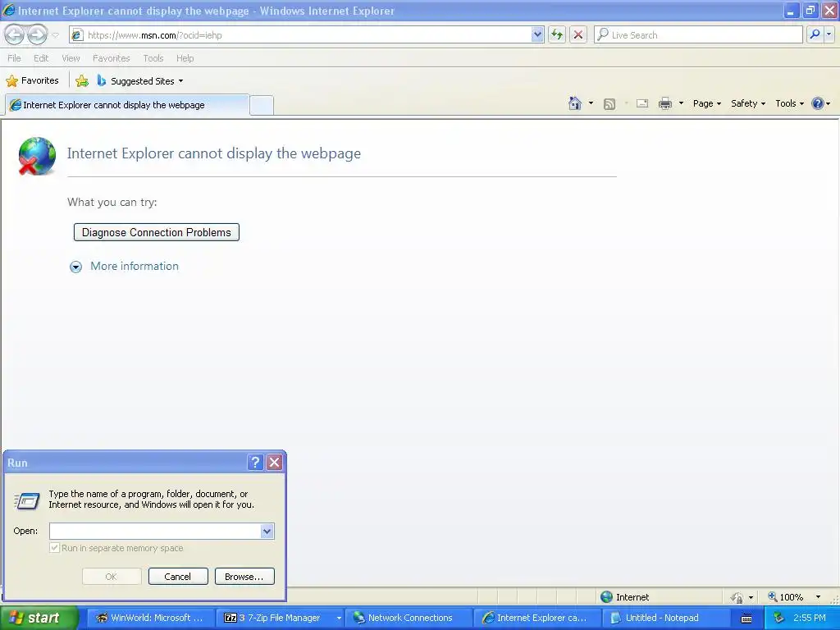Print the page using the printer icon
The width and height of the screenshot is (840, 630).
[x=664, y=103]
